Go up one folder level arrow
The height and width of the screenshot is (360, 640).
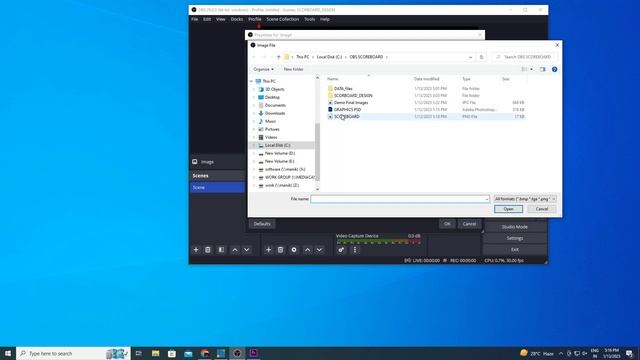pyautogui.click(x=278, y=57)
